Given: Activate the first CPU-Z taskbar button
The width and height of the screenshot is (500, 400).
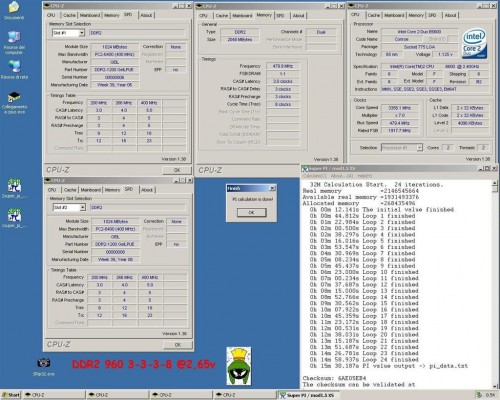Looking at the screenshot, I should pyautogui.click(x=53, y=395).
